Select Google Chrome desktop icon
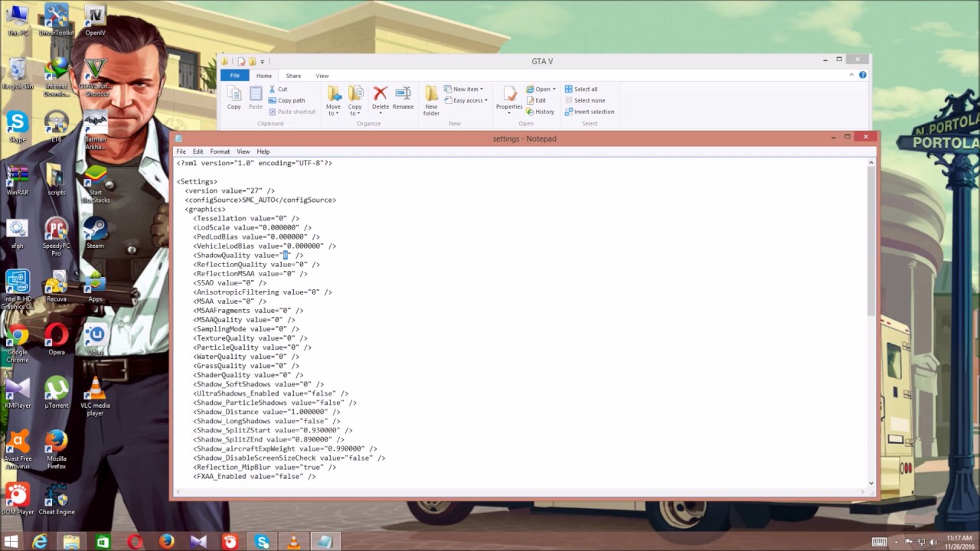 tap(17, 344)
